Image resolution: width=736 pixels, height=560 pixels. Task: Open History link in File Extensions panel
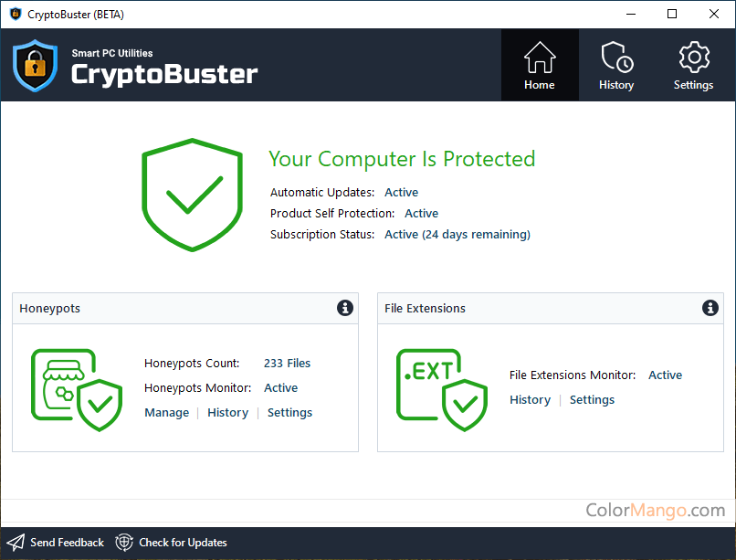pos(530,400)
